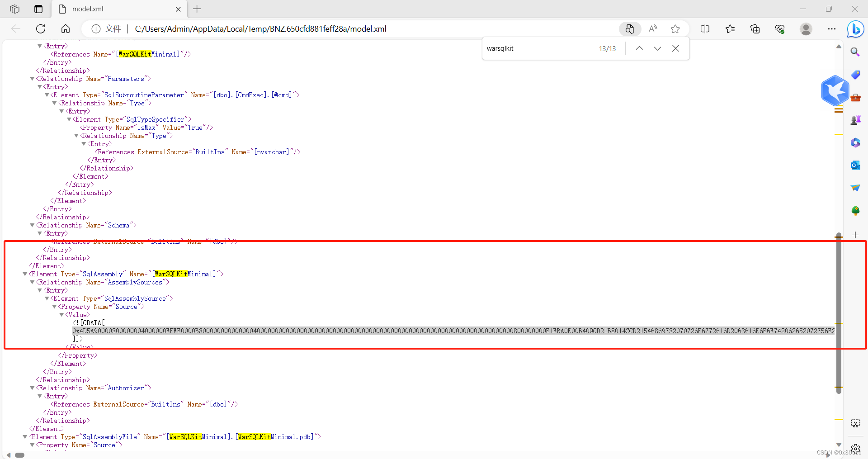This screenshot has width=868, height=459.
Task: Reload the model.xml page
Action: (41, 29)
